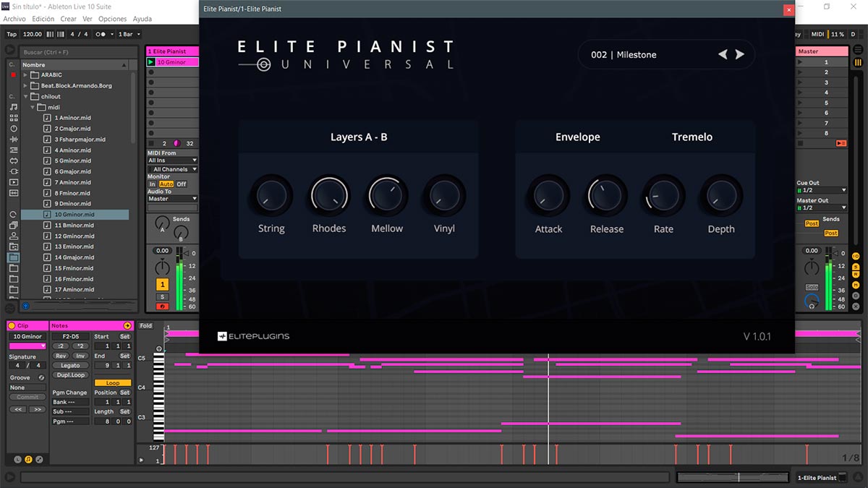Open the User Library places icon
The width and height of the screenshot is (868, 488).
(x=13, y=236)
